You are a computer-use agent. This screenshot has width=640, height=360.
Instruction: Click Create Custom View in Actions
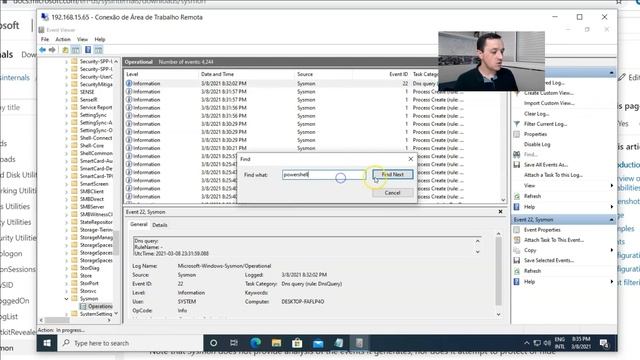coord(549,93)
